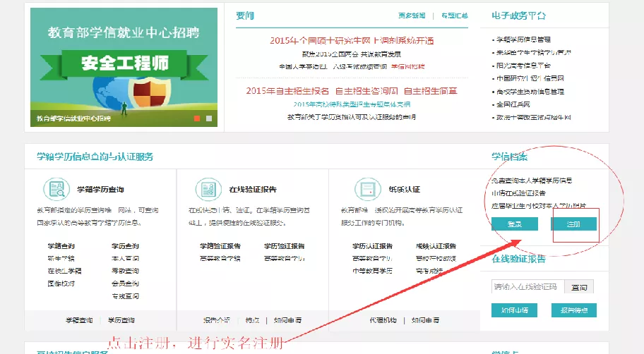Image resolution: width=644 pixels, height=354 pixels.
Task: Click the red 学信网招聘 link
Action: click(x=408, y=66)
